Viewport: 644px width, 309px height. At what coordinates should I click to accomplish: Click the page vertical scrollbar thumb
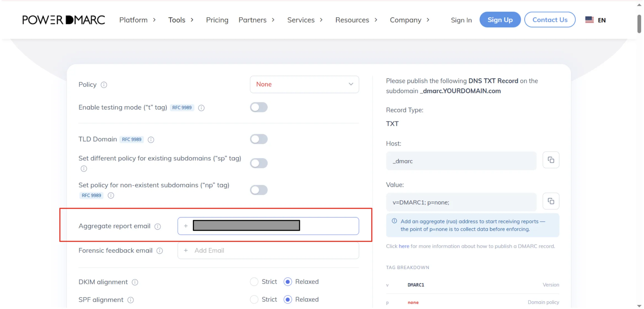(x=639, y=24)
